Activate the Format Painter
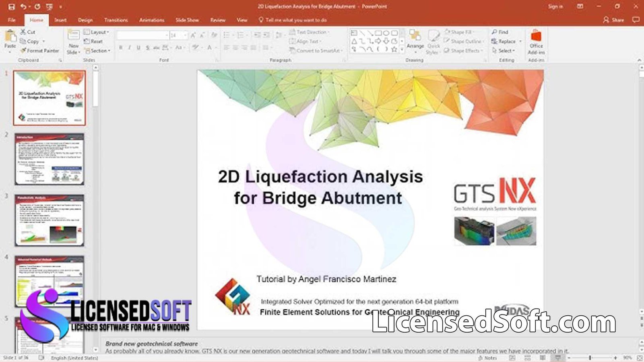Image resolution: width=644 pixels, height=362 pixels. [39, 51]
